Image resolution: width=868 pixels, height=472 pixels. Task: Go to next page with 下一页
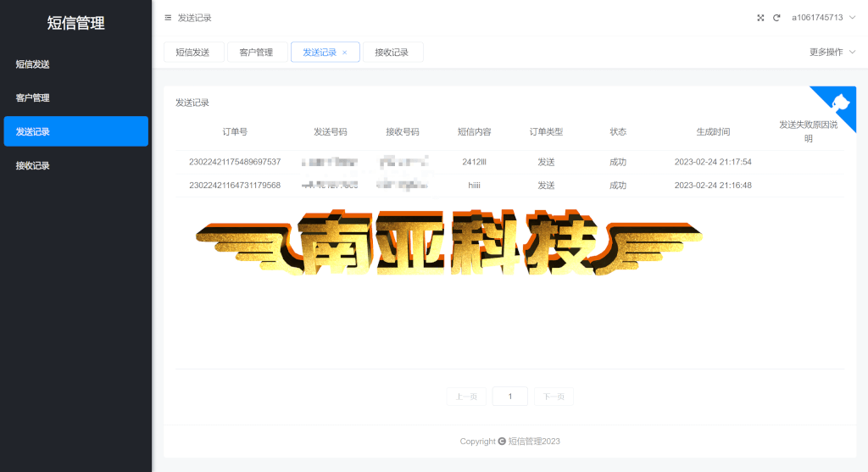pos(554,397)
